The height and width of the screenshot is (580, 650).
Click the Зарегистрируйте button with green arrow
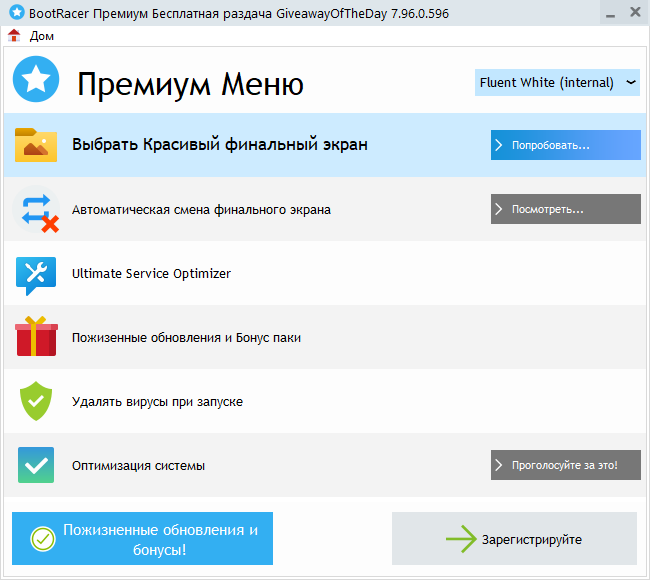[x=514, y=539]
